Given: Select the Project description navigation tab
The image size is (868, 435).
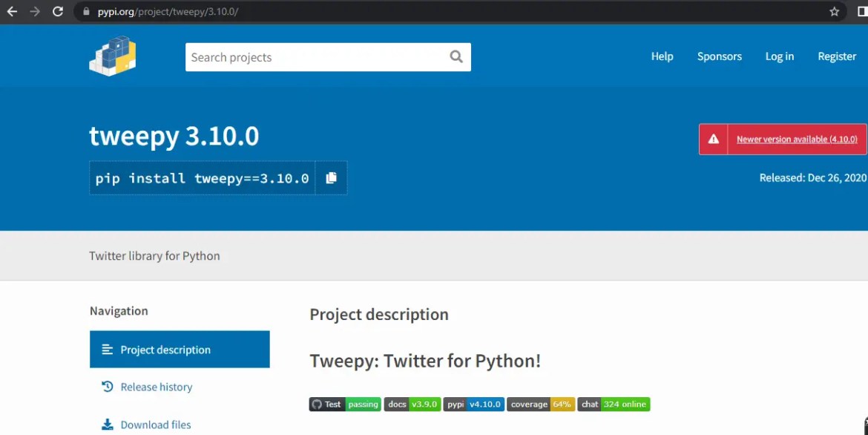Looking at the screenshot, I should (x=180, y=350).
